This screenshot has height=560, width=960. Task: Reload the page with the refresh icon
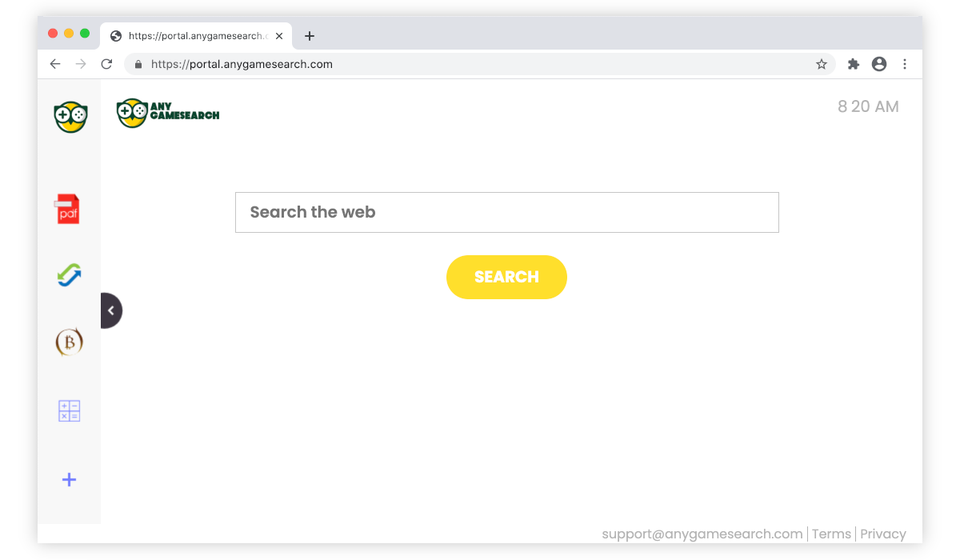point(106,64)
